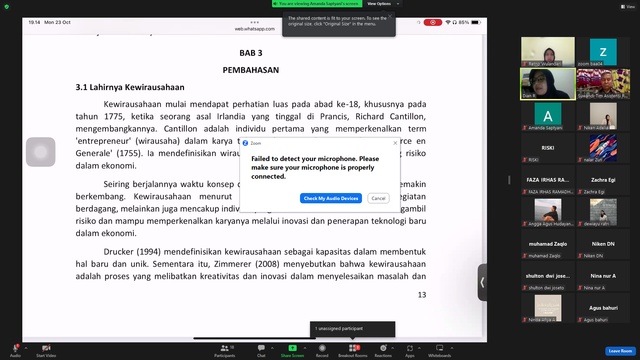Click the Leave Room button
Screen dimensions: 640x360
620,351
